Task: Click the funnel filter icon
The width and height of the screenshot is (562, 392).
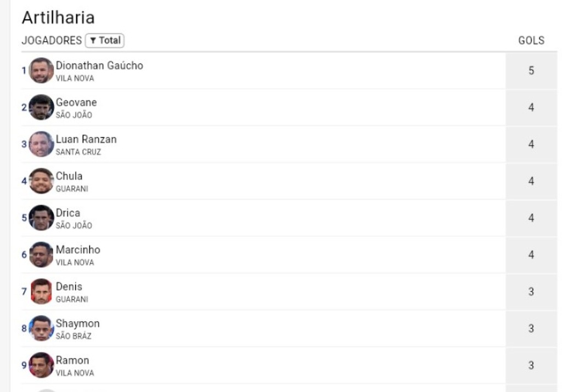Action: click(93, 41)
